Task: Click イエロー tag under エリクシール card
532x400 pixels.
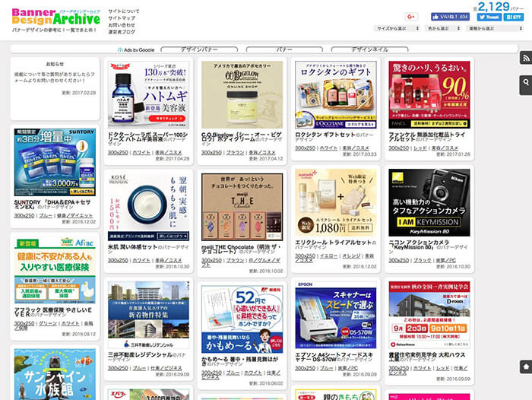Action: tap(329, 256)
